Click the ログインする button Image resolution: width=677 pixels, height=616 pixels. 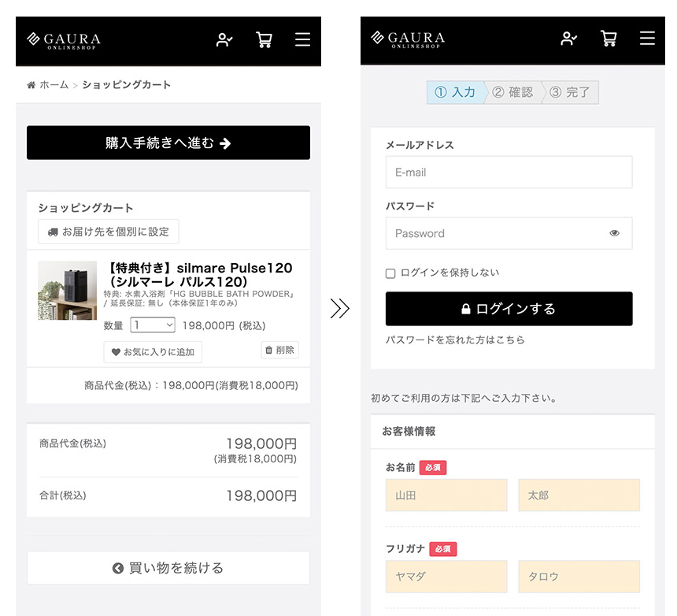[x=509, y=309]
